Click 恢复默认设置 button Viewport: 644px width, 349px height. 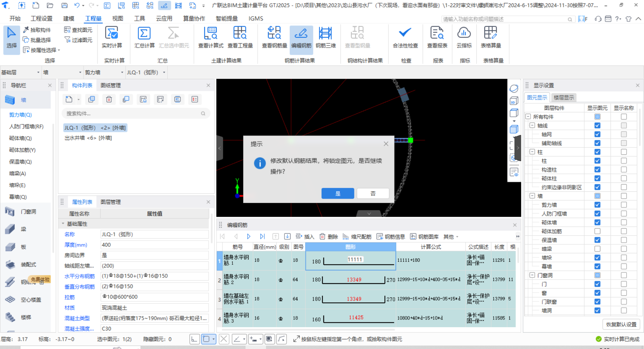(x=621, y=325)
